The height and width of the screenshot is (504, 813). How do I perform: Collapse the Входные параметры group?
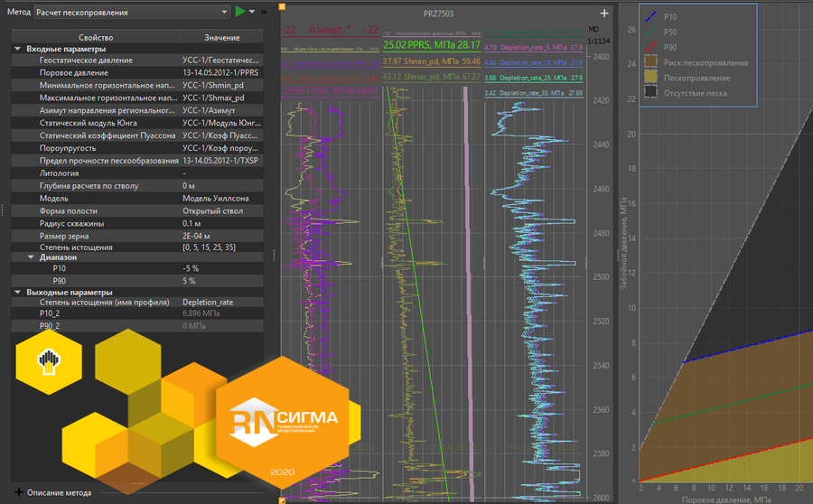click(x=18, y=48)
